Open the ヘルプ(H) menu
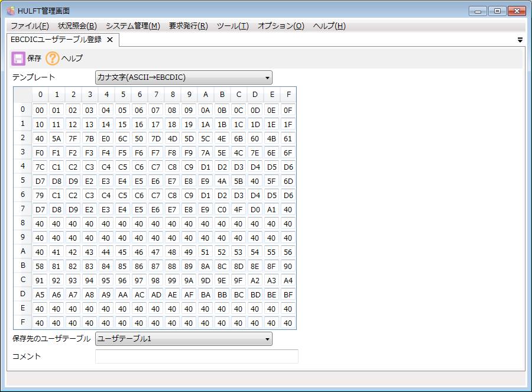This screenshot has width=532, height=392. coord(329,26)
